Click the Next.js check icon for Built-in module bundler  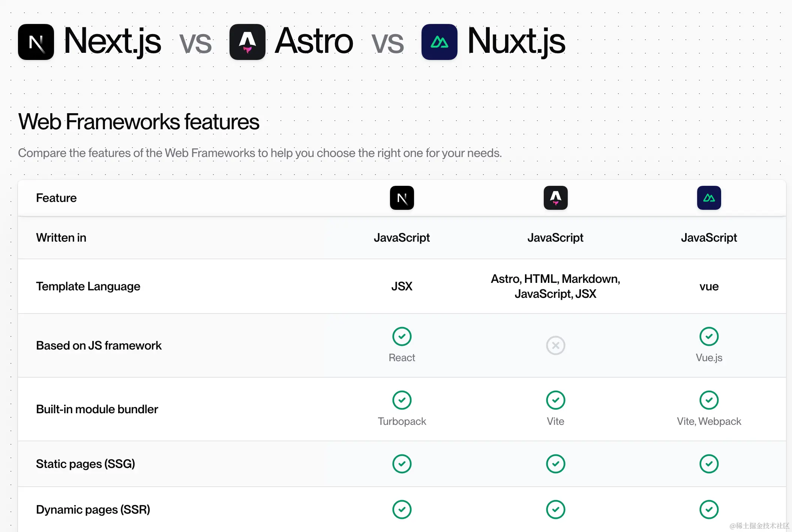point(402,400)
